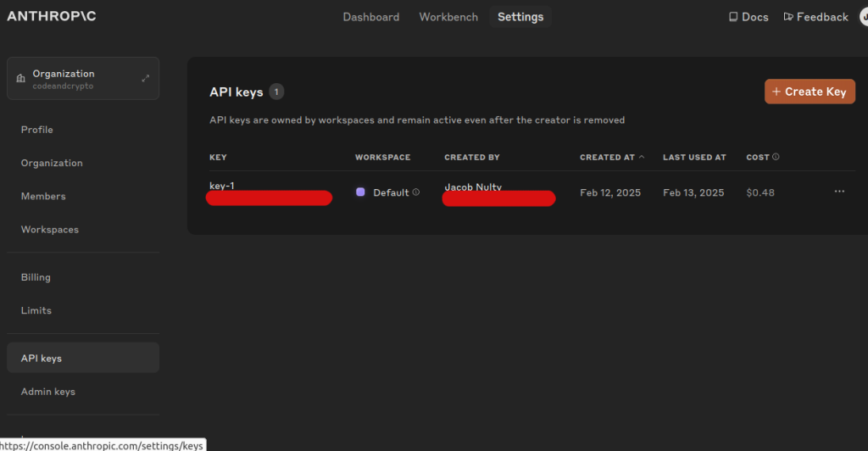The image size is (868, 451).
Task: Click the expand arrows icon in Organization card
Action: point(146,79)
